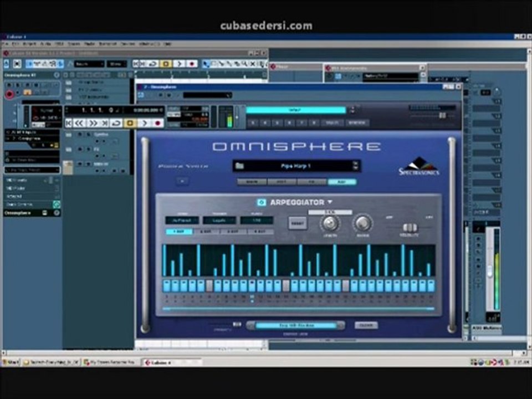Click the Groove Lock MIDI file display

coord(296,325)
